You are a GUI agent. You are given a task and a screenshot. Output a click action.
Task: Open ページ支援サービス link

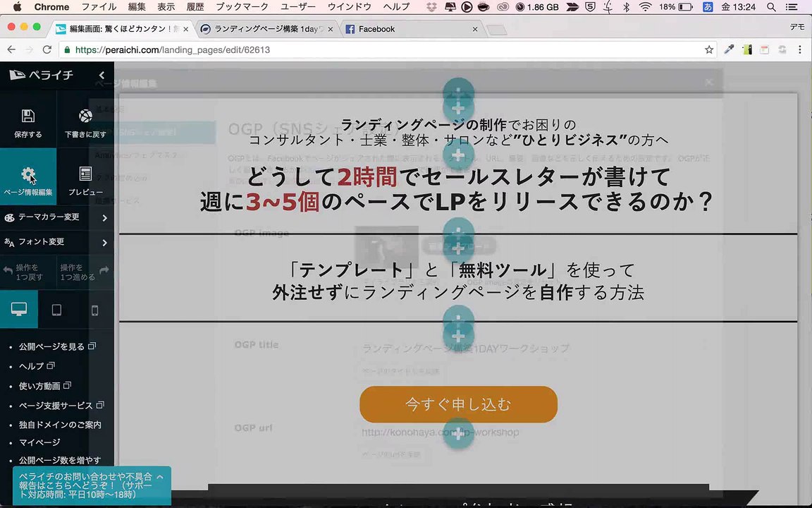click(x=61, y=406)
